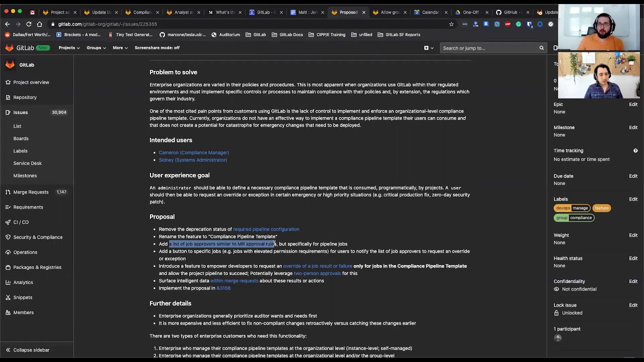Open the GitLab Docs bookmark folder
Screen dimensions: 644x362
(287, 35)
